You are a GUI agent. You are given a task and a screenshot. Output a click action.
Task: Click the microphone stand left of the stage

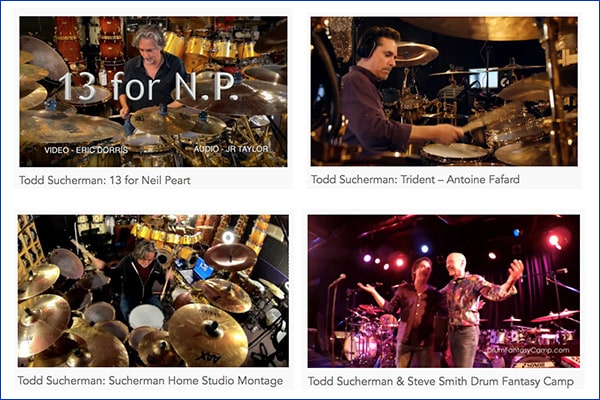pos(332,318)
